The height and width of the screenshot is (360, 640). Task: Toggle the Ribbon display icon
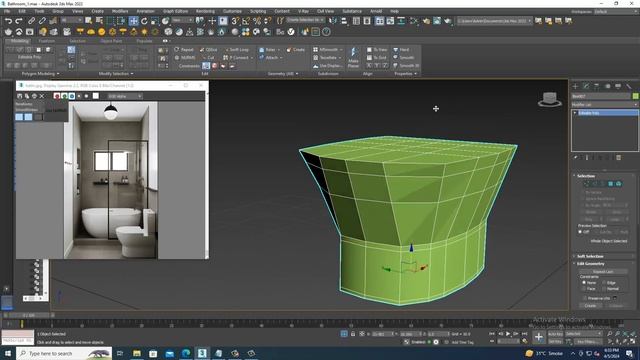(x=380, y=21)
